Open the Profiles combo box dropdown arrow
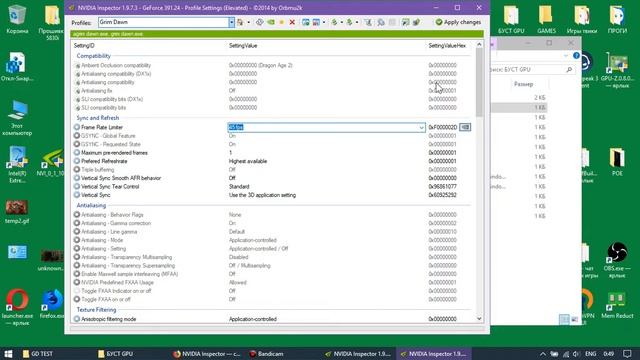 (231, 22)
